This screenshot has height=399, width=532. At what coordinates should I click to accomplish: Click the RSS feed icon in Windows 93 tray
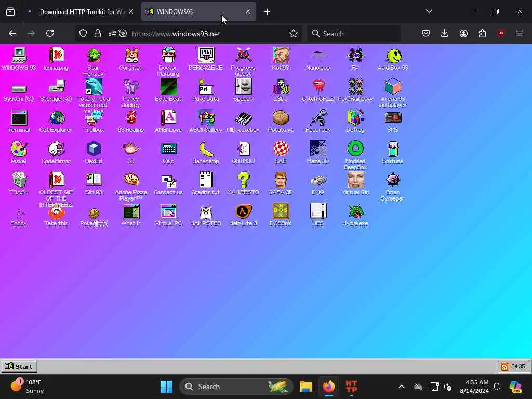click(505, 366)
